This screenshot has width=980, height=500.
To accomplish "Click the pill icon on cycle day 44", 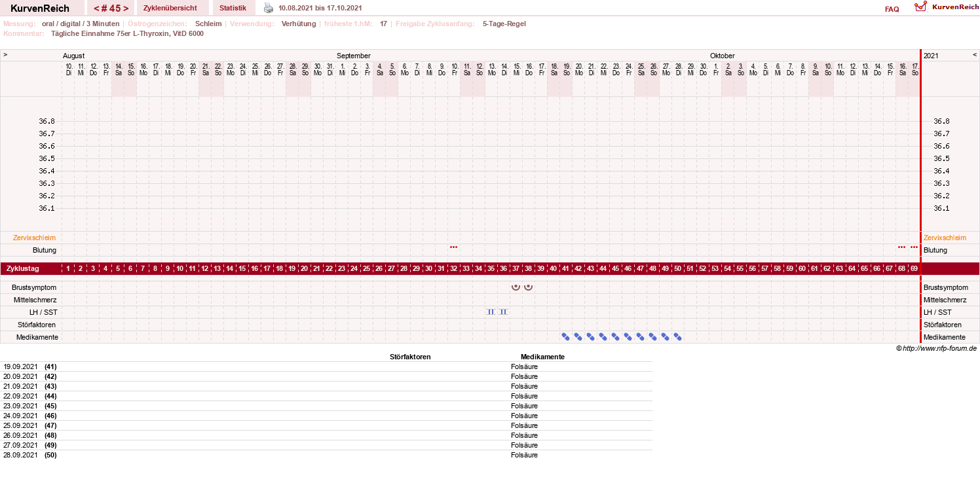I will point(603,336).
